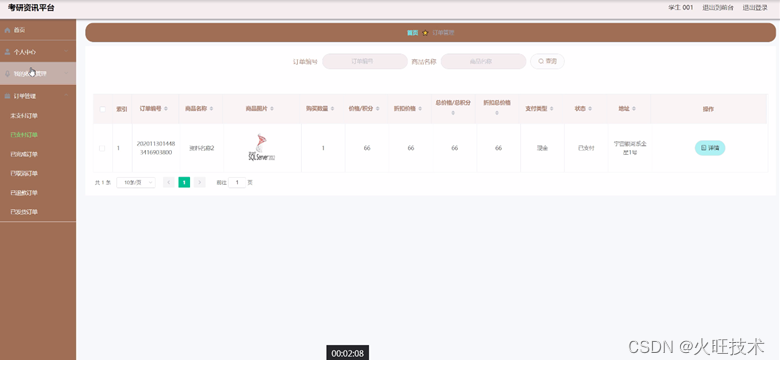Click the SQL Server product image thumbnail

(x=262, y=148)
